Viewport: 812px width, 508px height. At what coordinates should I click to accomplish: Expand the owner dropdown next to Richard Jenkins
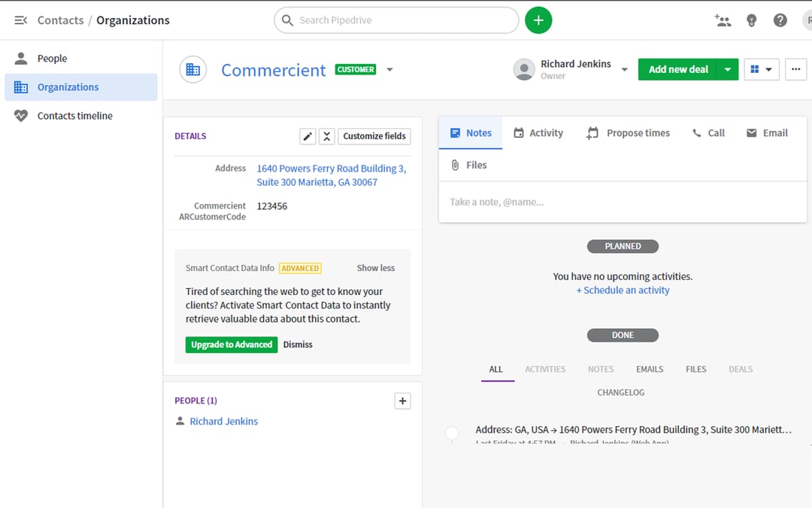624,68
